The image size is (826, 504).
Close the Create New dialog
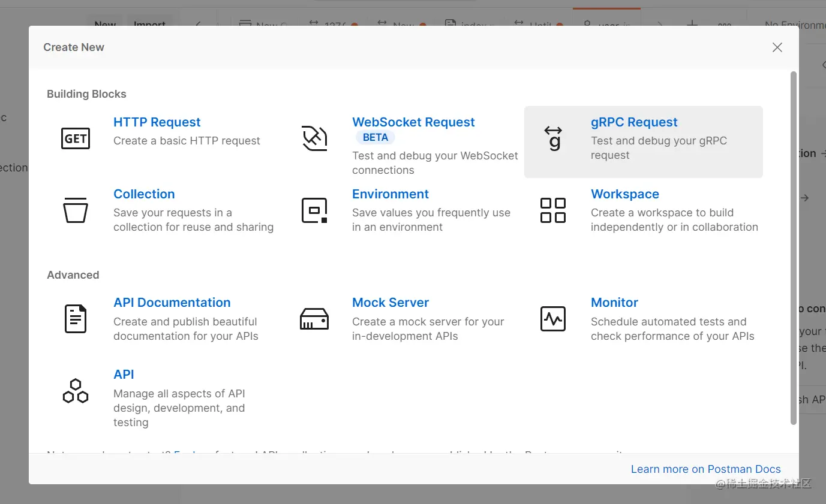click(x=777, y=47)
